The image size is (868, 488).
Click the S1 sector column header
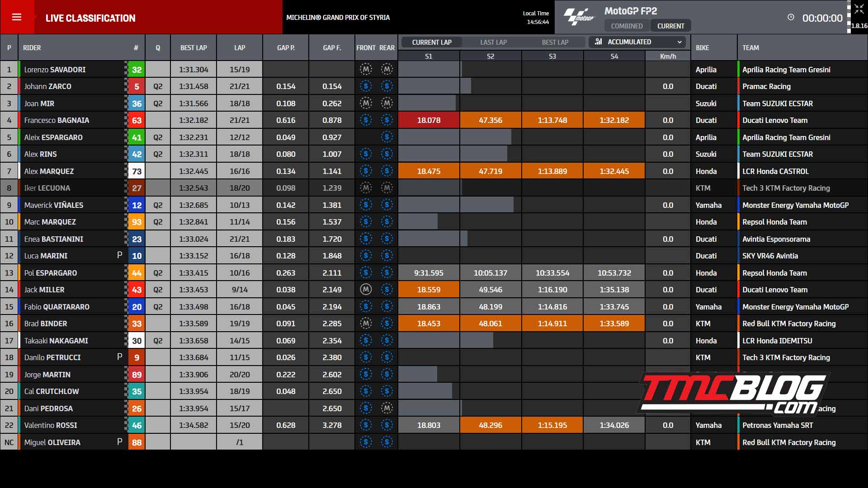429,56
